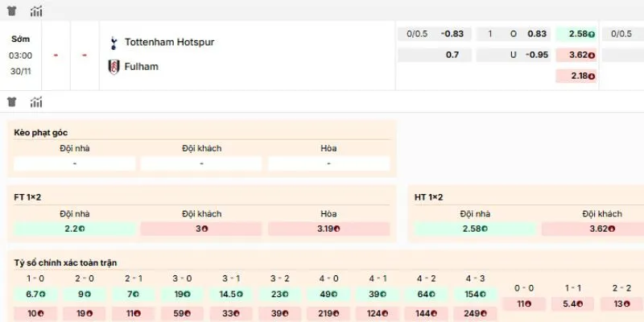Pick away score odds 10 under 1-0
The height and width of the screenshot is (322, 644).
35,314
